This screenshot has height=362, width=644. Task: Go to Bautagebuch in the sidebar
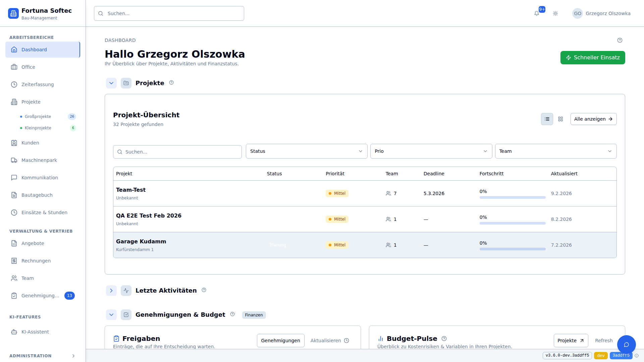coord(37,195)
